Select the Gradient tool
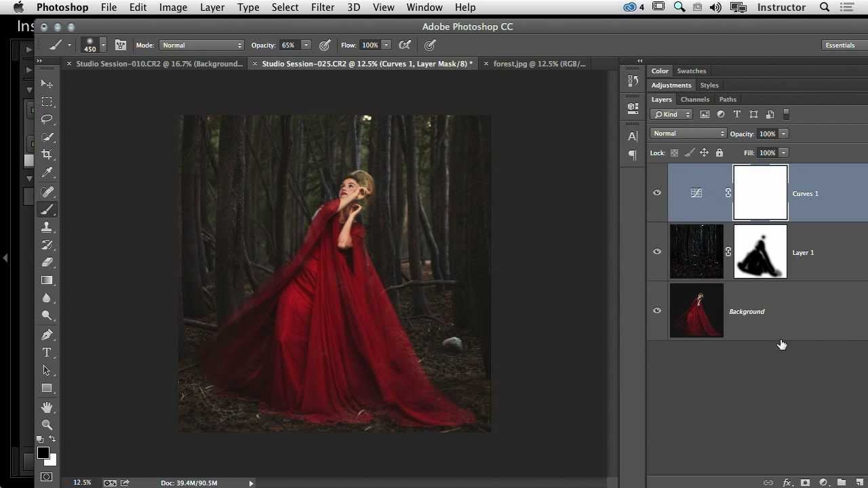 pyautogui.click(x=47, y=280)
